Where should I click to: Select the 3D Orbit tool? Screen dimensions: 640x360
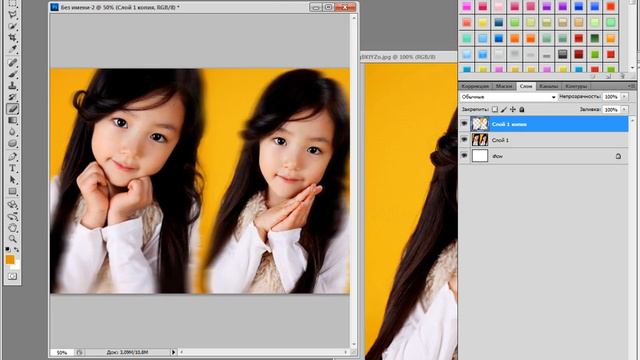[13, 216]
